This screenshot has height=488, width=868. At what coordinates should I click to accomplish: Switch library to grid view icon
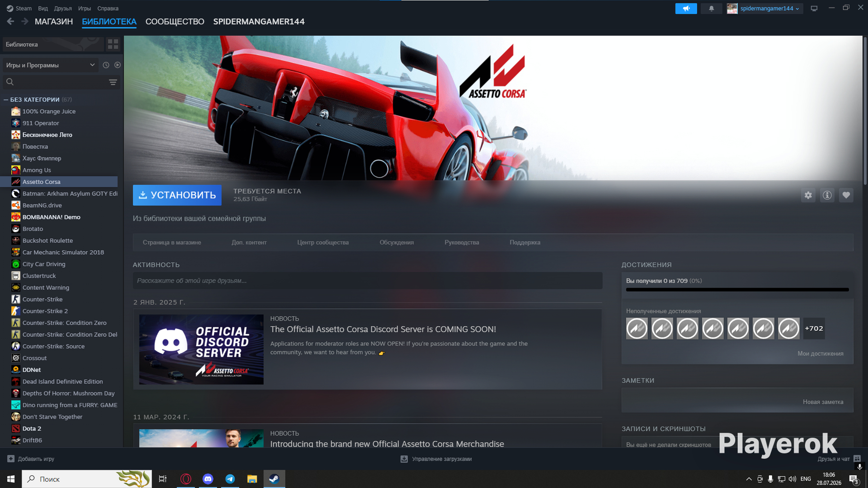[113, 44]
